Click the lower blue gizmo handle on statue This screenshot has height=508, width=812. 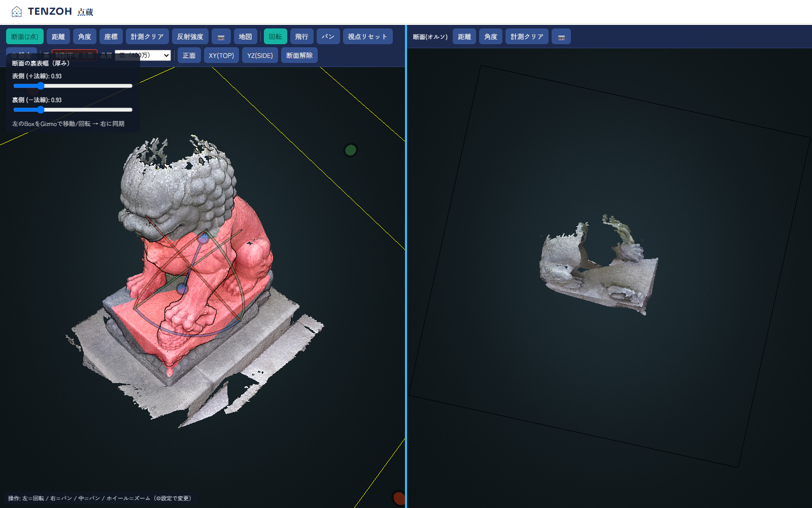coord(182,289)
